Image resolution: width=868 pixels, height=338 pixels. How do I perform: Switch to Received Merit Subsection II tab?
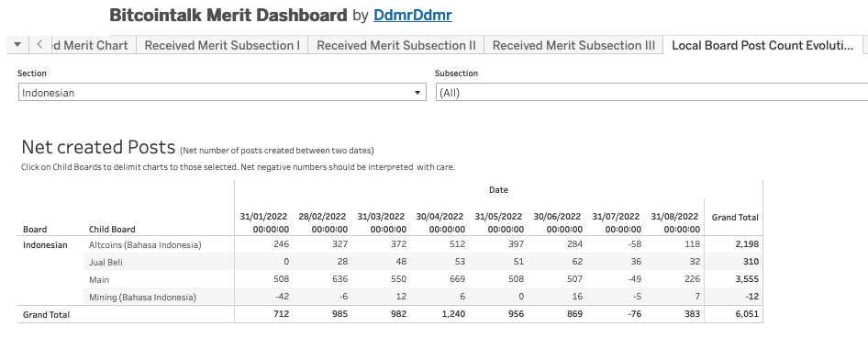395,45
